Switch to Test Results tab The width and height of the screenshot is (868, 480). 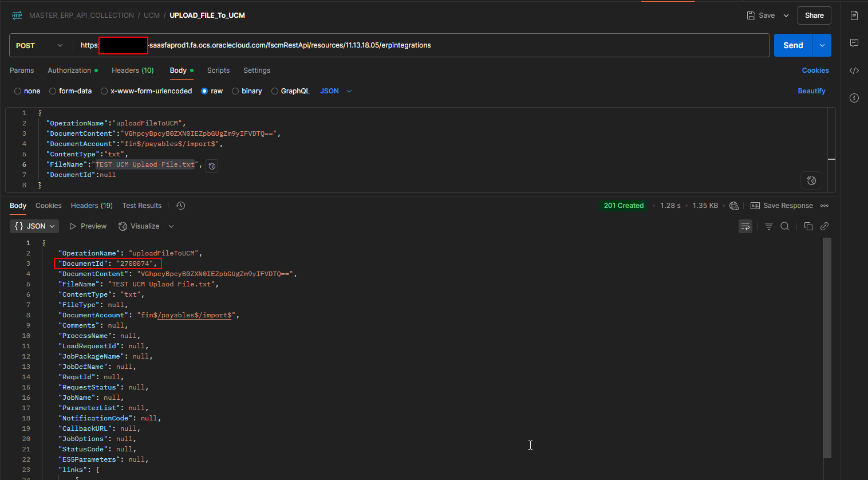coord(142,206)
